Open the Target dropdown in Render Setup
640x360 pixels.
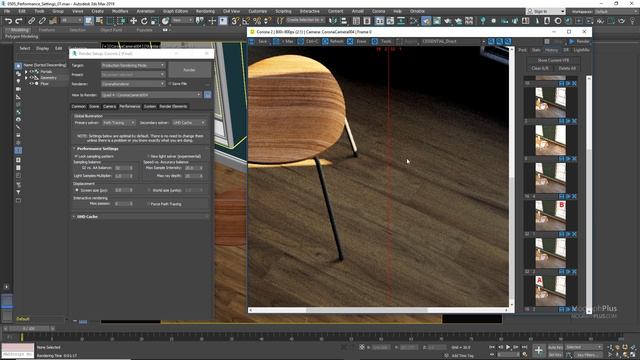point(133,65)
